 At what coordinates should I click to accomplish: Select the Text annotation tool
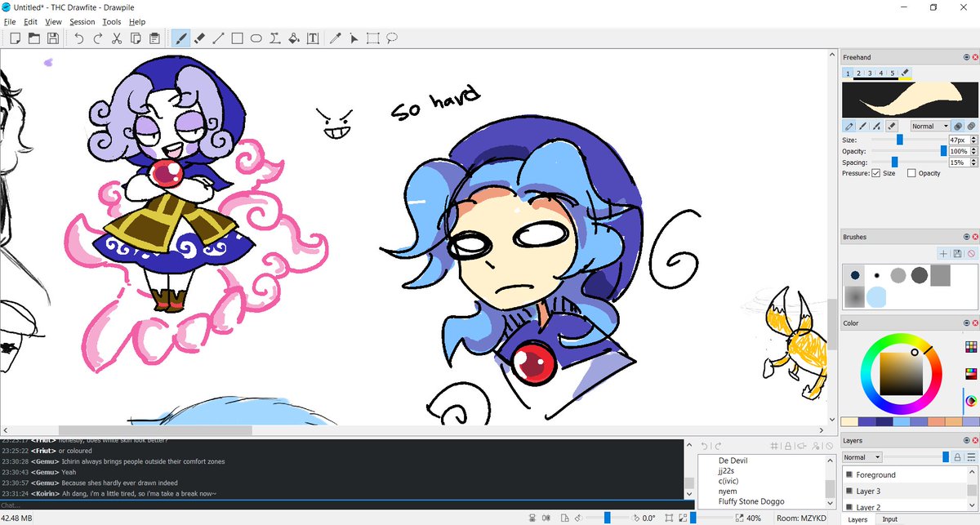click(312, 38)
